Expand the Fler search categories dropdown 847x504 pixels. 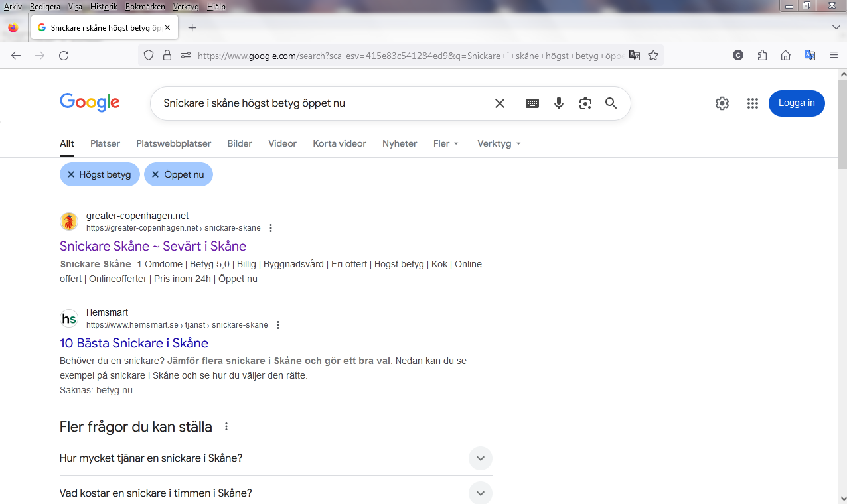tap(445, 143)
